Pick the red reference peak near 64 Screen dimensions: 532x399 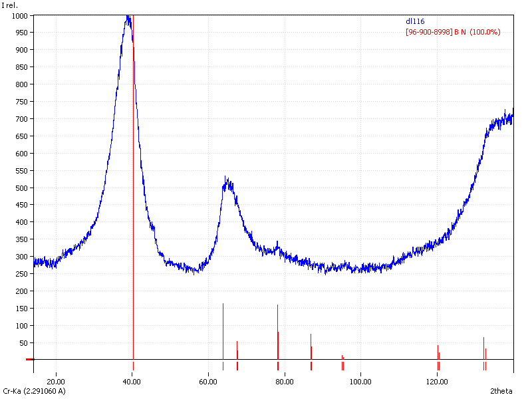223,332
